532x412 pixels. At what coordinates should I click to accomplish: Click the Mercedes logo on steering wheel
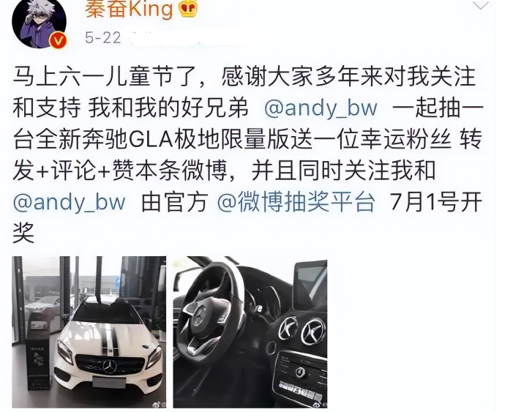click(x=201, y=314)
